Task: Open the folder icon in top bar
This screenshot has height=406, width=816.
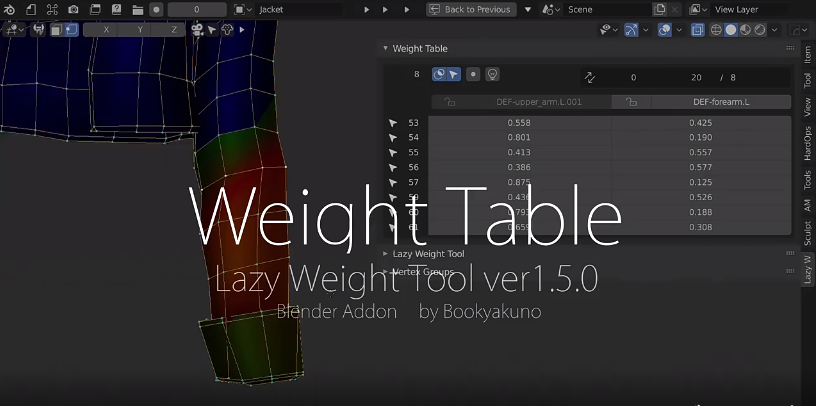Action: point(137,9)
